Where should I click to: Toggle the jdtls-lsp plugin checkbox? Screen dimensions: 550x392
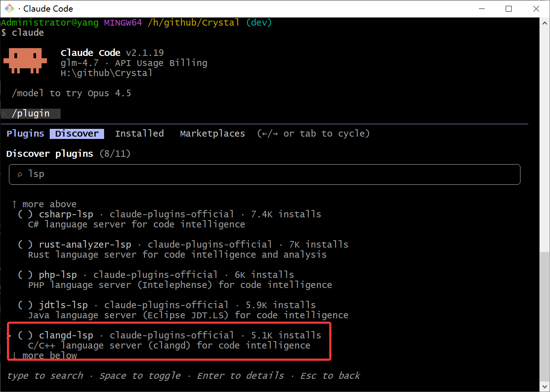(25, 305)
